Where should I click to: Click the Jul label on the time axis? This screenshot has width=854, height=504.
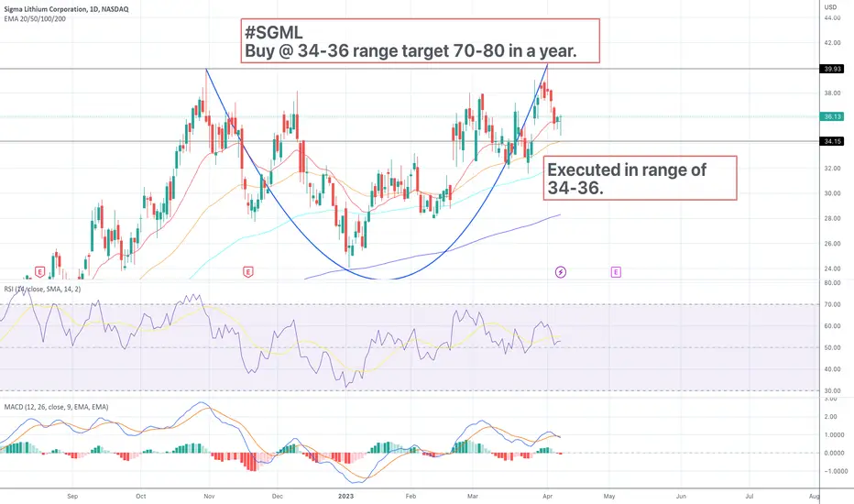point(750,497)
